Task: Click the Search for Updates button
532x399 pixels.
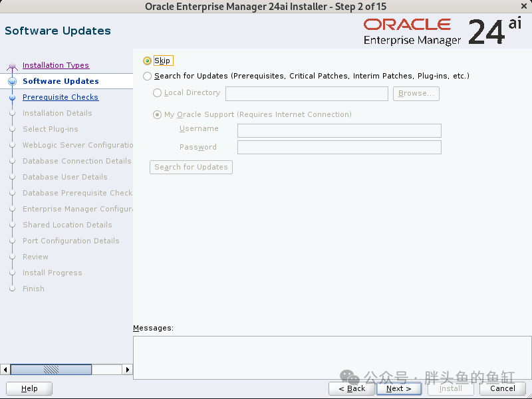Action: coord(191,168)
